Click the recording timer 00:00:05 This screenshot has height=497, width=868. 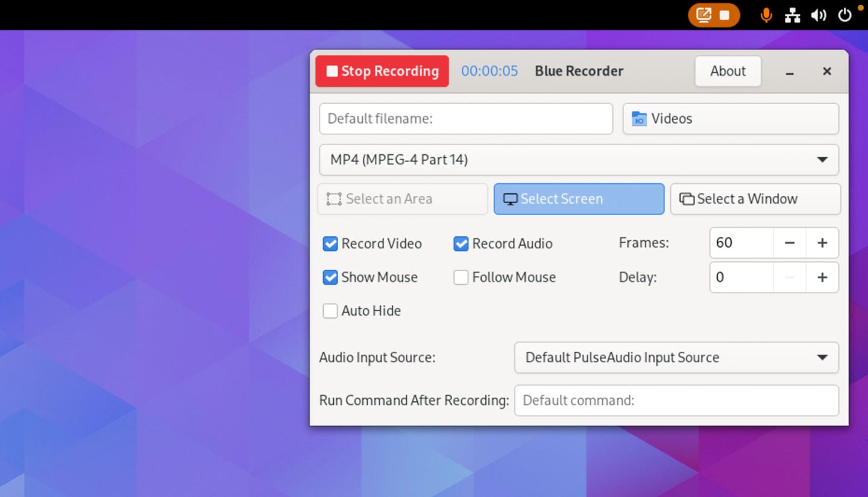tap(489, 71)
